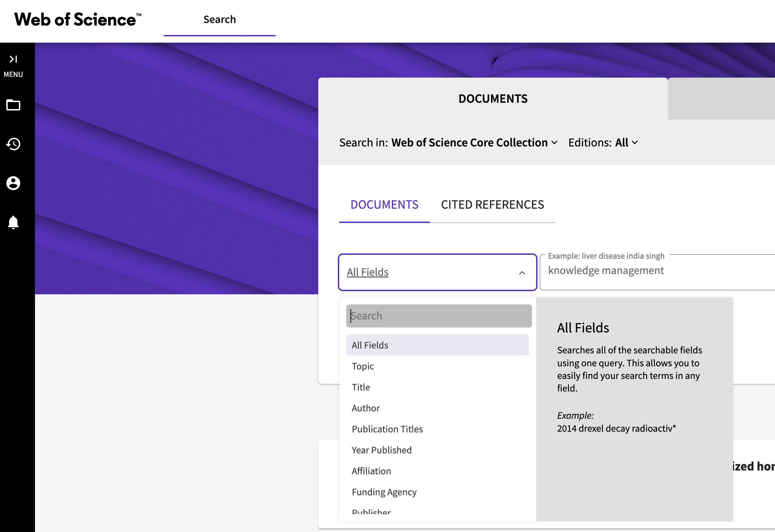Click example text '2014 drexel decay radioactiv*'
Viewport: 775px width, 532px height.
(x=617, y=429)
